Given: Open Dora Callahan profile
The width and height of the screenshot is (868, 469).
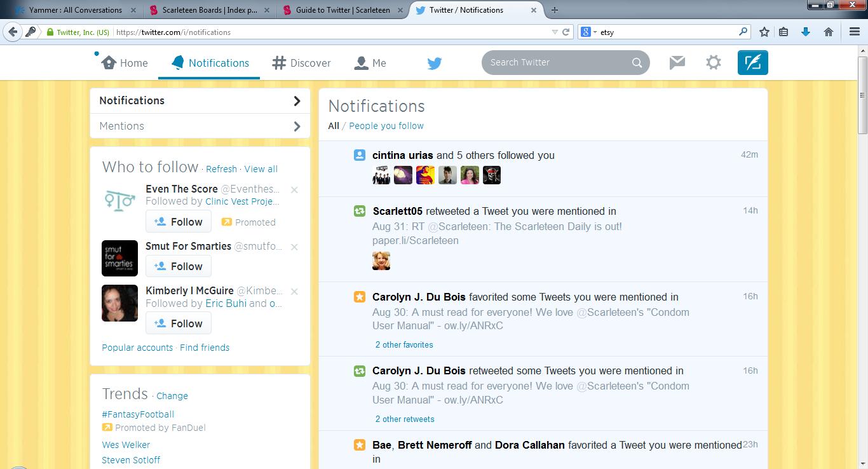Looking at the screenshot, I should tap(530, 445).
